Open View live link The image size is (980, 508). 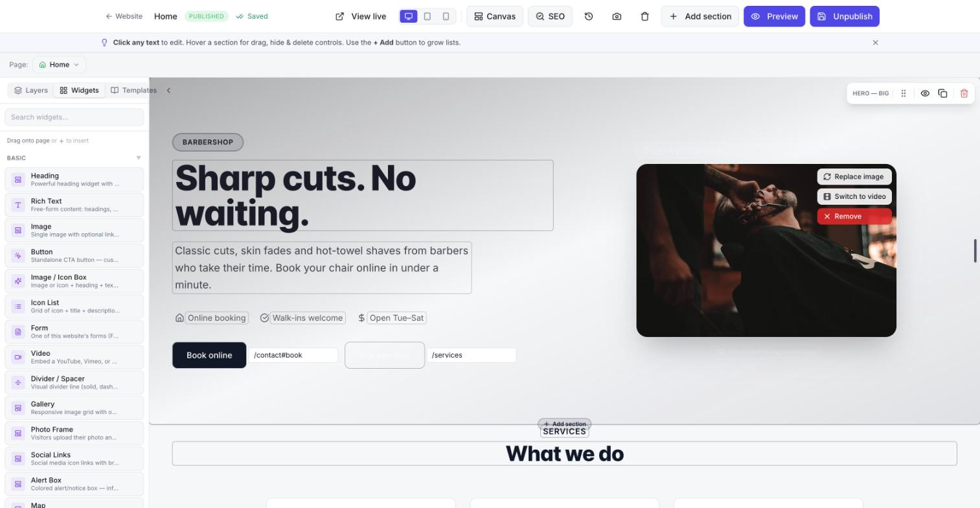click(x=361, y=16)
